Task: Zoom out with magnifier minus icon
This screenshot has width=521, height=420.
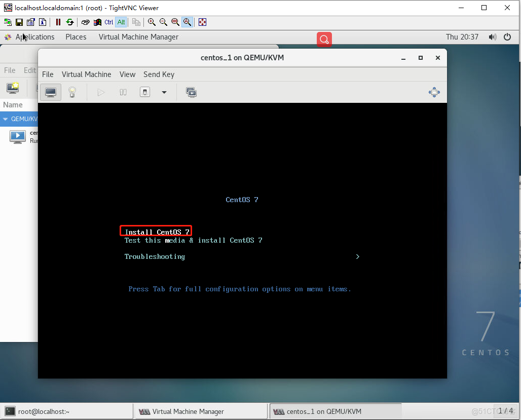Action: click(164, 22)
